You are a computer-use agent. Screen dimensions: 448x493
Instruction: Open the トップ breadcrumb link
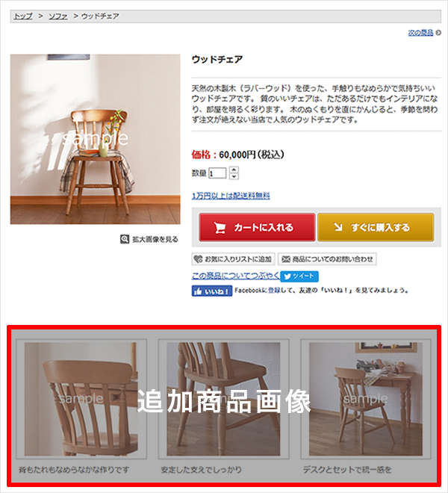pyautogui.click(x=23, y=16)
